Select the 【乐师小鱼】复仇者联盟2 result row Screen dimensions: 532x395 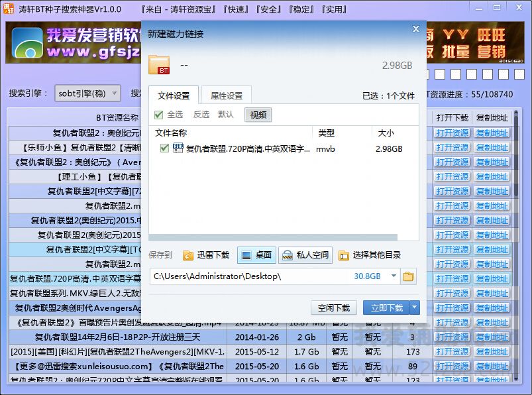tap(76, 148)
